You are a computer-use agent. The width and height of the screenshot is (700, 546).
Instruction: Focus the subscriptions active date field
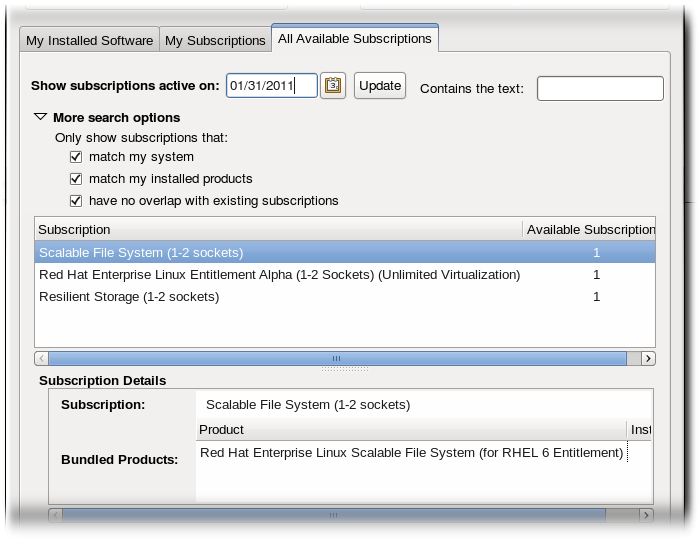tap(272, 85)
